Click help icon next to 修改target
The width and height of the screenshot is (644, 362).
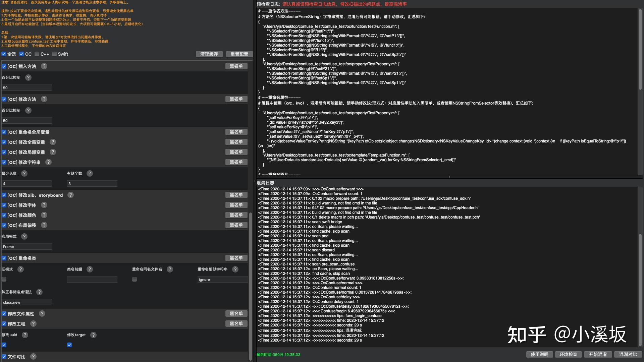(x=93, y=335)
